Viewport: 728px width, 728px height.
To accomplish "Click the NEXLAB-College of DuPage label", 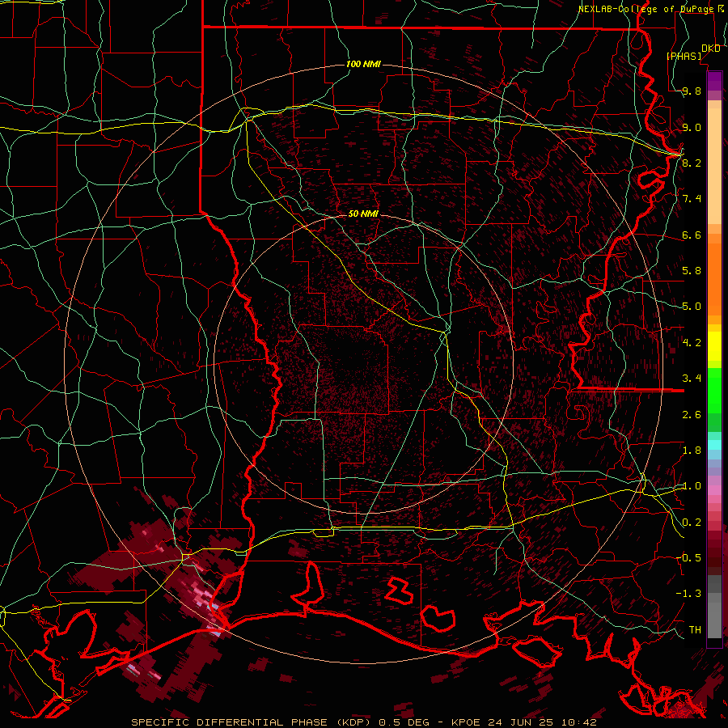I will click(x=645, y=9).
